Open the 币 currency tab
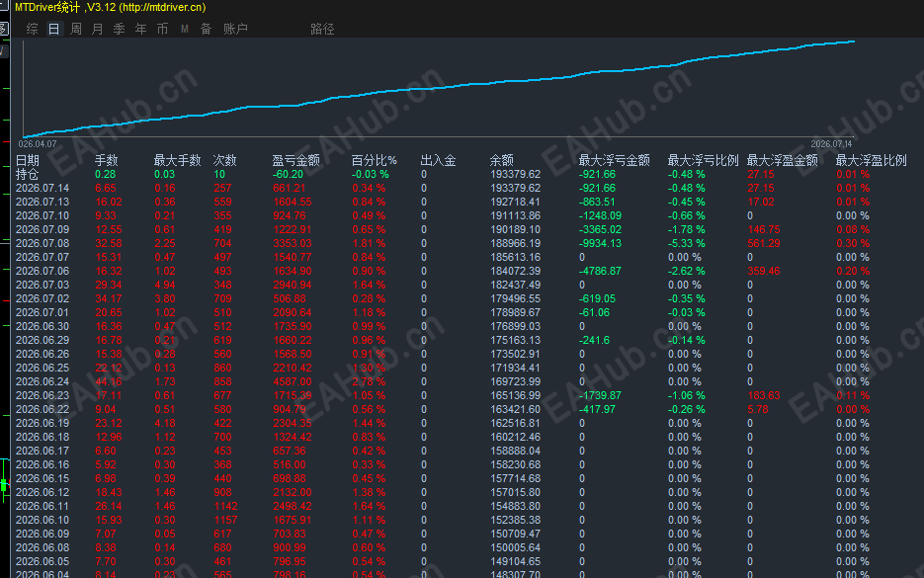 [x=163, y=29]
